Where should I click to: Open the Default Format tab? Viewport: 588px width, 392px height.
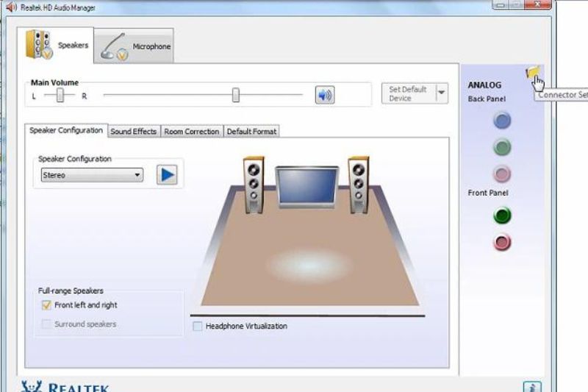tap(251, 132)
